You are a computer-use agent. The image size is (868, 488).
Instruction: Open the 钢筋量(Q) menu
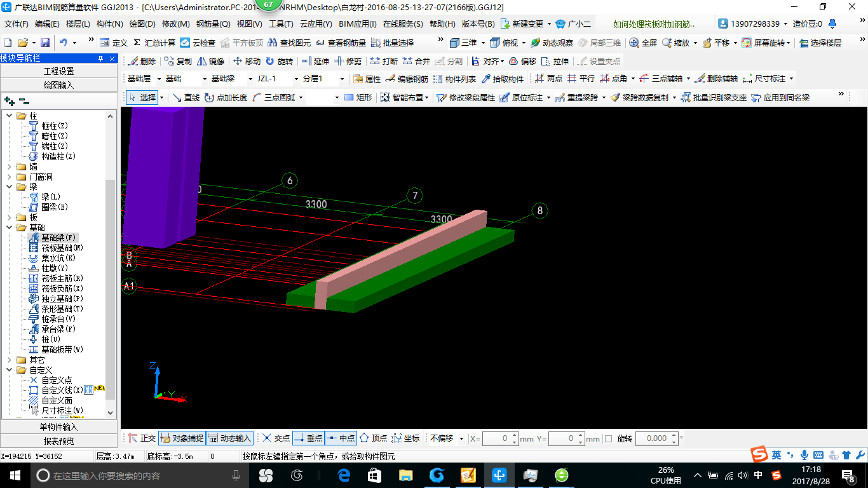point(213,24)
